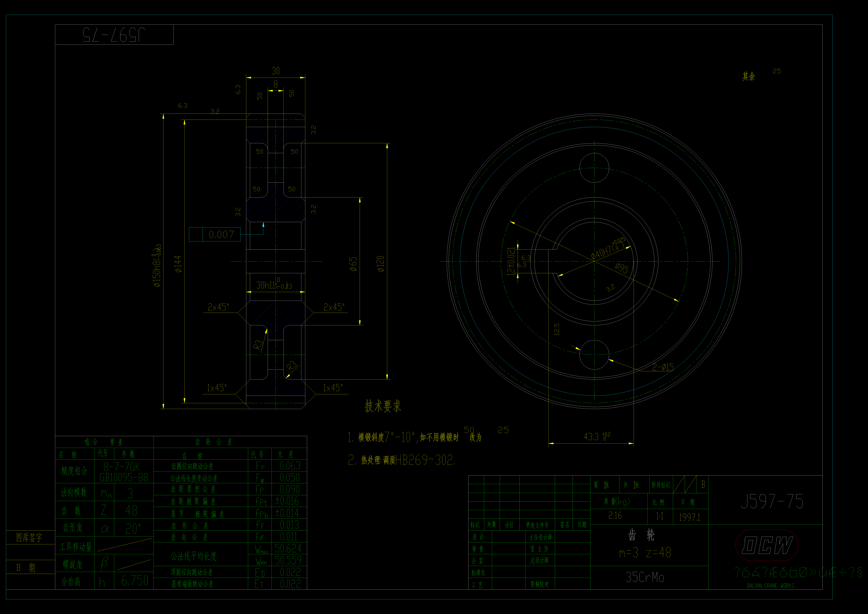Select the 'GB10095-88' standard text
This screenshot has height=614, width=868.
(x=124, y=477)
